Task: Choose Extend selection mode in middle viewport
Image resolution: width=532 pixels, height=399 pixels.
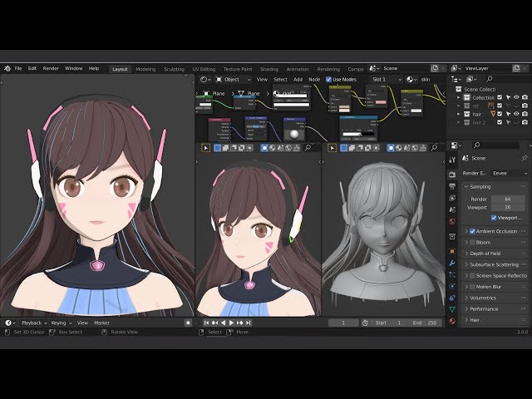Action: (x=225, y=148)
